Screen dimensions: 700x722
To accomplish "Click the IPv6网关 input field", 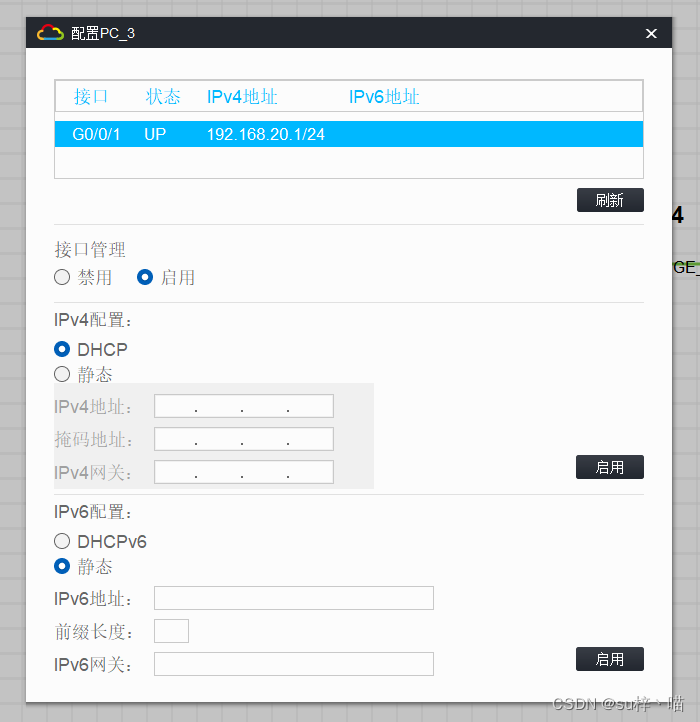I will coord(294,664).
